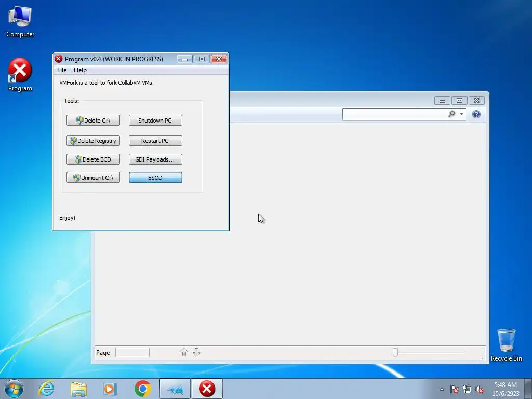The image size is (532, 399).
Task: Click the 'VMFork is a tool' description text
Action: pyautogui.click(x=107, y=83)
